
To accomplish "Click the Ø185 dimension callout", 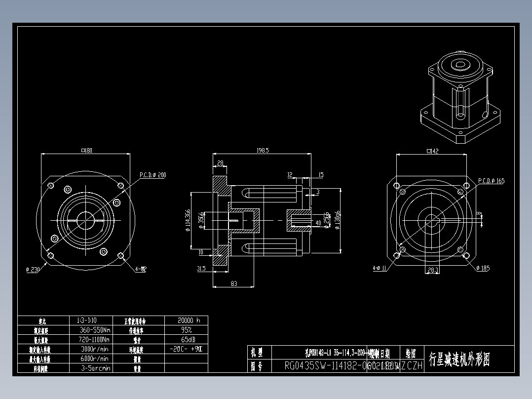I will pyautogui.click(x=482, y=267).
